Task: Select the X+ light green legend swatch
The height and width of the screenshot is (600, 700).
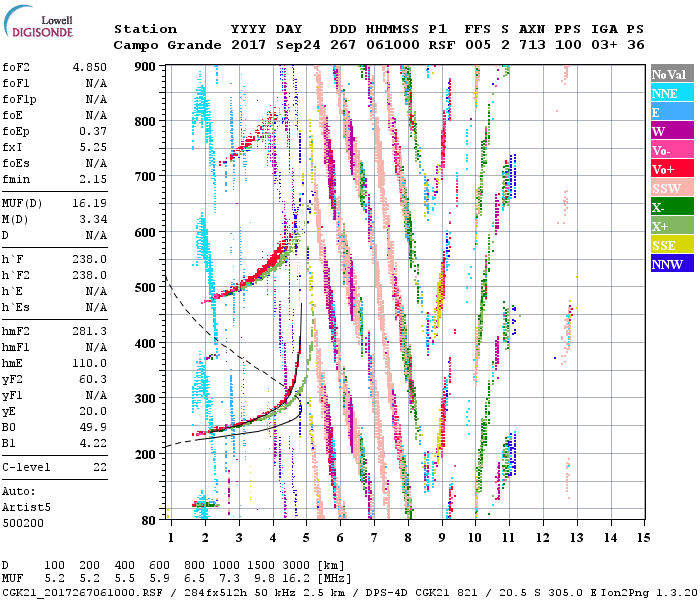Action: [672, 225]
